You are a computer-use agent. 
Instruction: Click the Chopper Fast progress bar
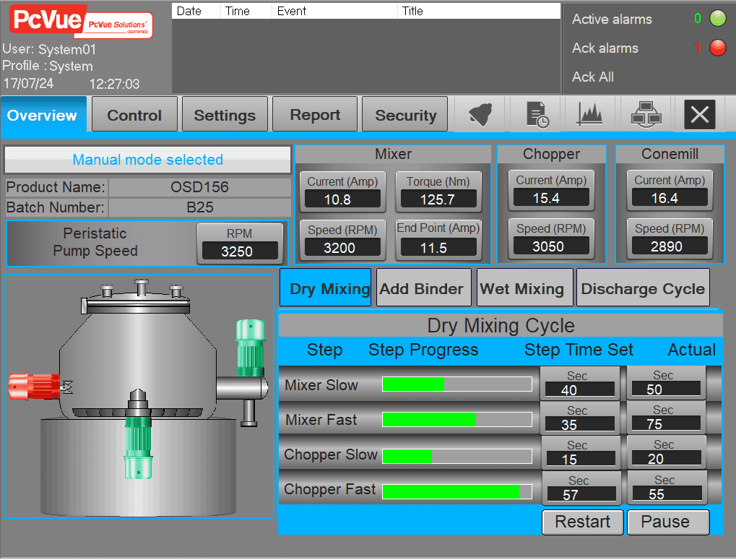[456, 492]
